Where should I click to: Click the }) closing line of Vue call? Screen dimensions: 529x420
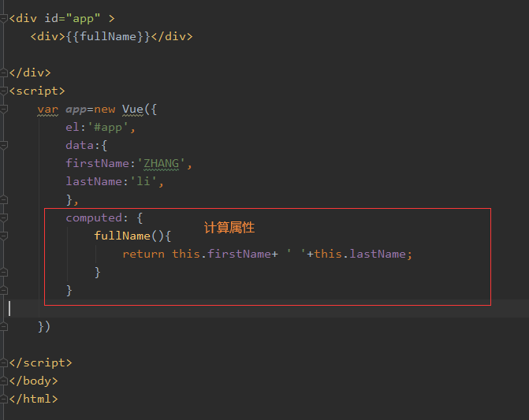pyautogui.click(x=44, y=326)
